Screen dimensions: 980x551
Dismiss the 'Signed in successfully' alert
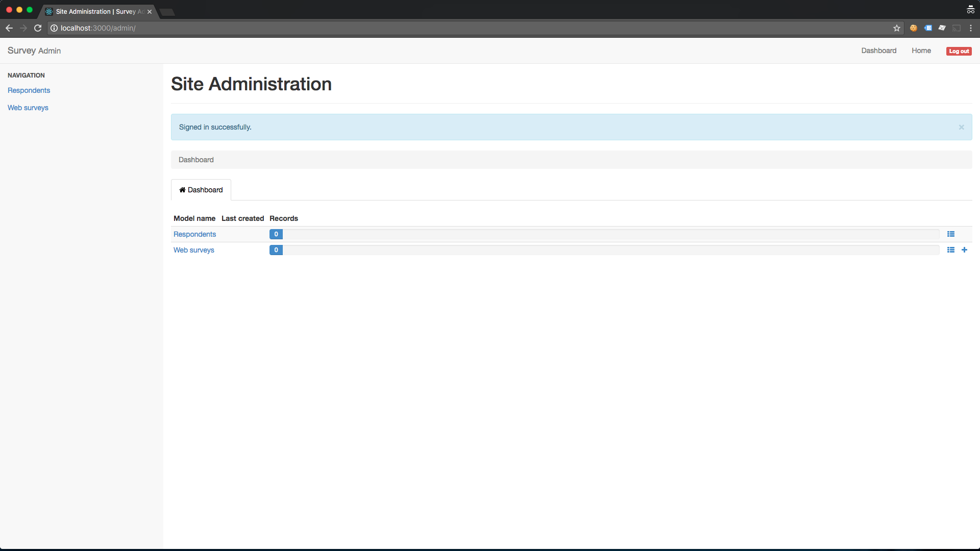tap(961, 127)
